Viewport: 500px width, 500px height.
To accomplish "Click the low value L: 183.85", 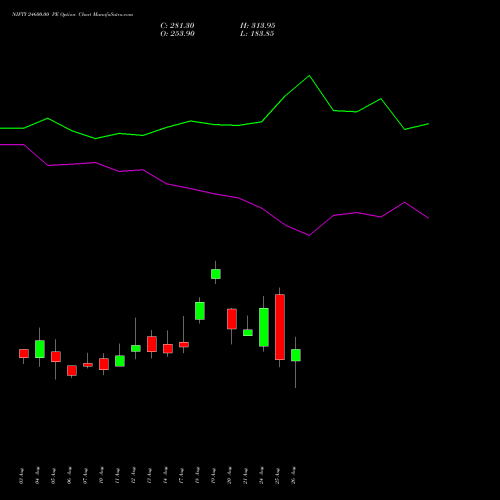I will point(257,34).
